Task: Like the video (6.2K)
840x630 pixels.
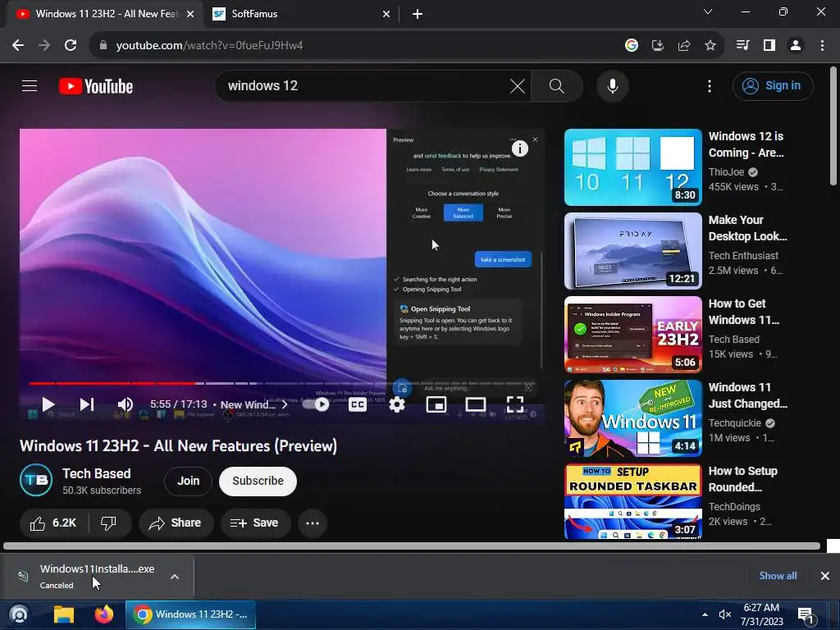Action: 53,523
